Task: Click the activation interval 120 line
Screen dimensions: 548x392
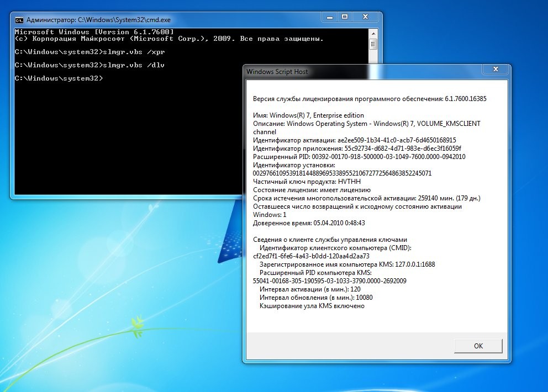Action: pos(310,289)
